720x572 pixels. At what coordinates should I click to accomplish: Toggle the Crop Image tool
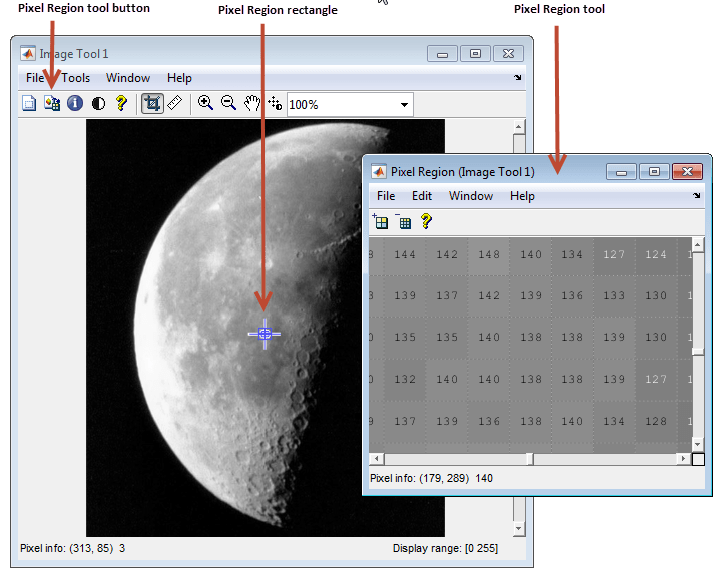click(152, 103)
